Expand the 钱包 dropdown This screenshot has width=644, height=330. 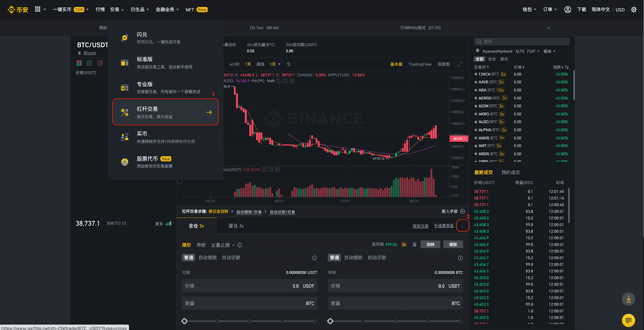529,10
